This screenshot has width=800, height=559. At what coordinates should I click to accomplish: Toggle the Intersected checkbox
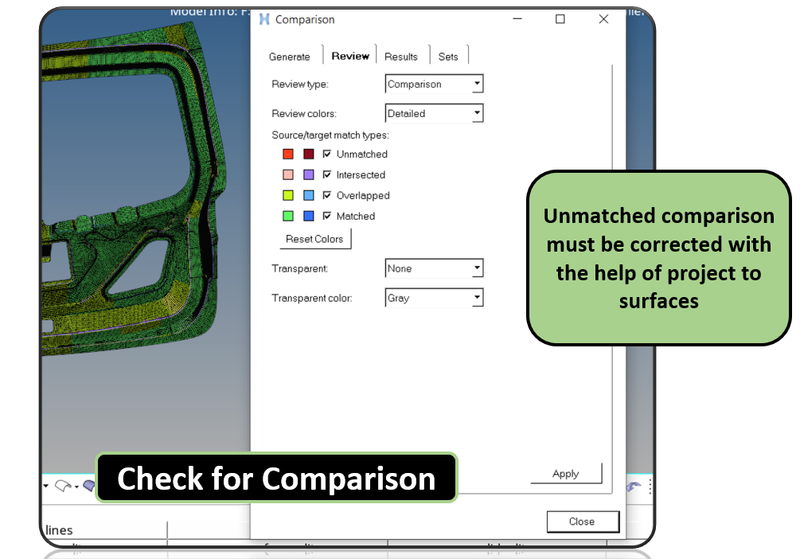pyautogui.click(x=327, y=175)
